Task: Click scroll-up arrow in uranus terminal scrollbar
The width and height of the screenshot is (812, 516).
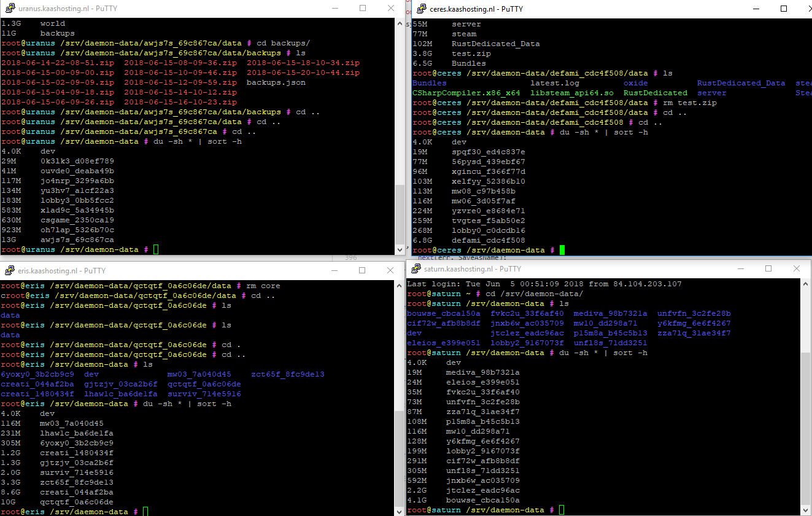Action: click(x=400, y=23)
